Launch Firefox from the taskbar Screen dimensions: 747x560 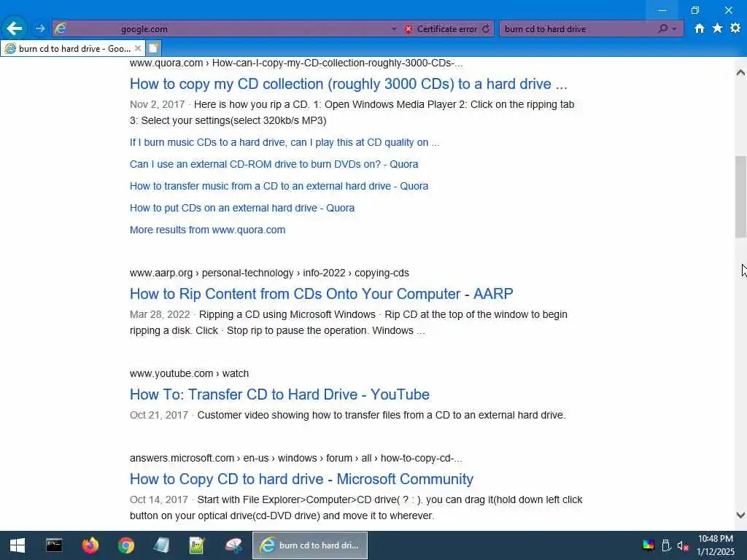click(x=90, y=545)
